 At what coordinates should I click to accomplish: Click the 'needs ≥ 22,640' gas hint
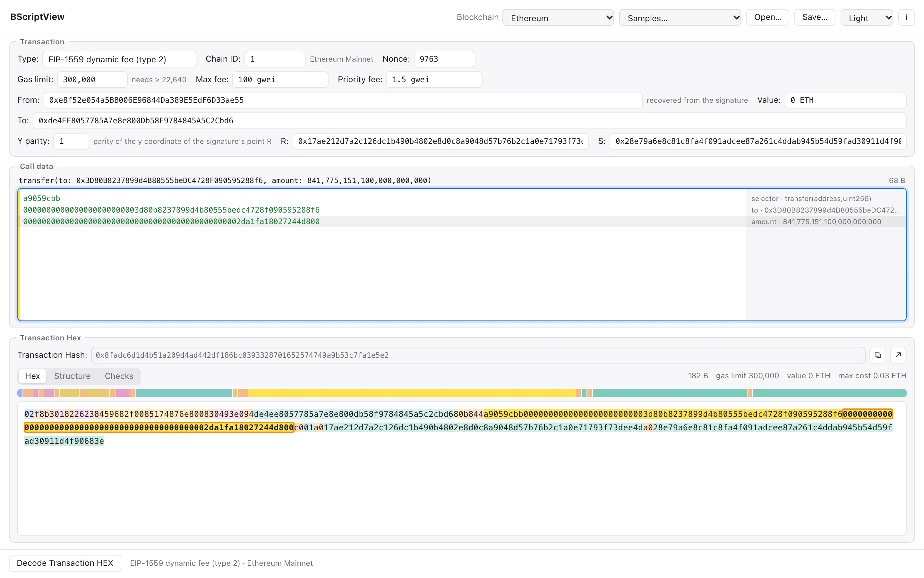159,80
